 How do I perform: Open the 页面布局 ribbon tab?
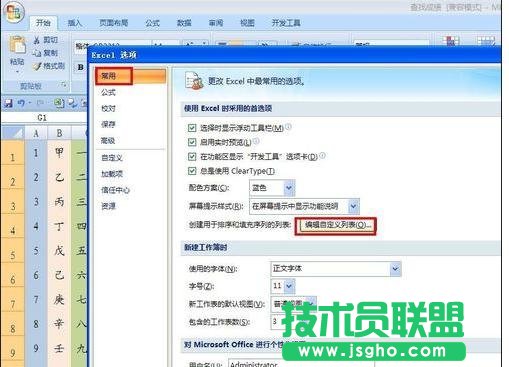(x=114, y=23)
